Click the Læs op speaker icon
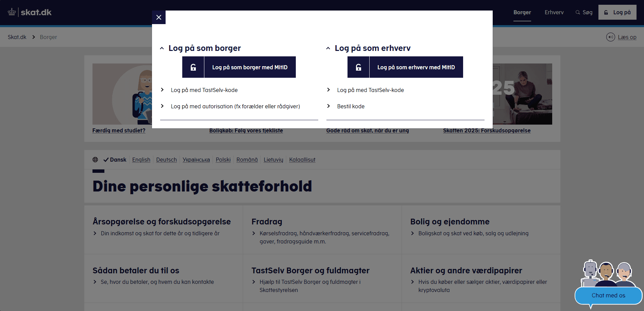 610,37
